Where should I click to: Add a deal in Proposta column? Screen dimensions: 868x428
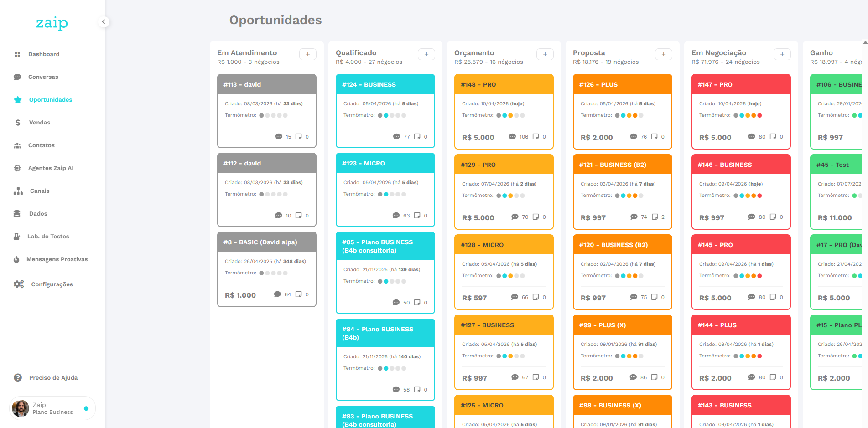click(664, 54)
